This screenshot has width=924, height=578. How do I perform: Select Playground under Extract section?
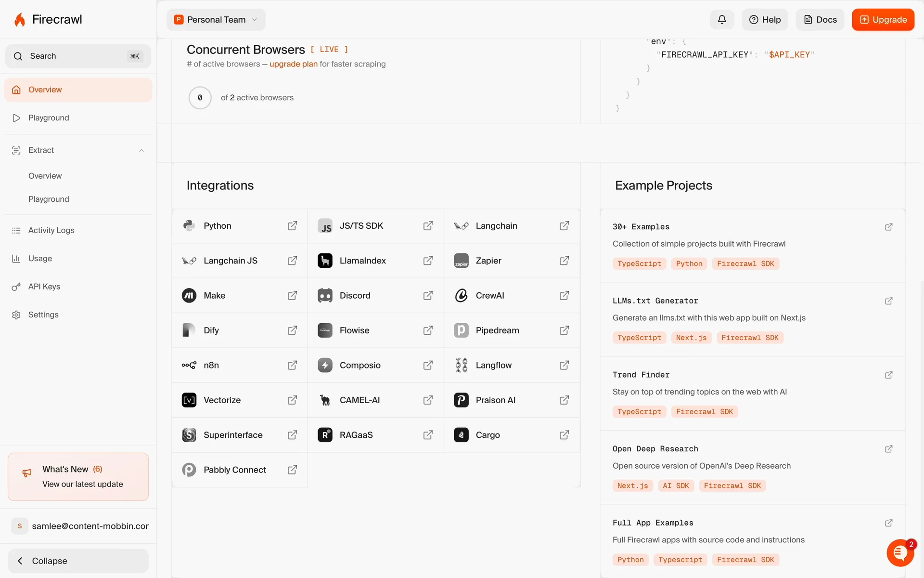(x=49, y=199)
